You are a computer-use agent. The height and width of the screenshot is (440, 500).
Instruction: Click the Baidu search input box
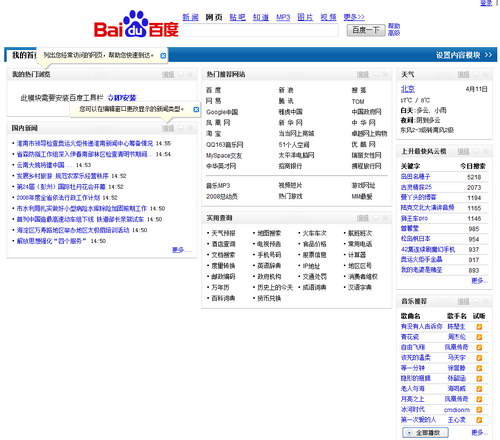[261, 30]
